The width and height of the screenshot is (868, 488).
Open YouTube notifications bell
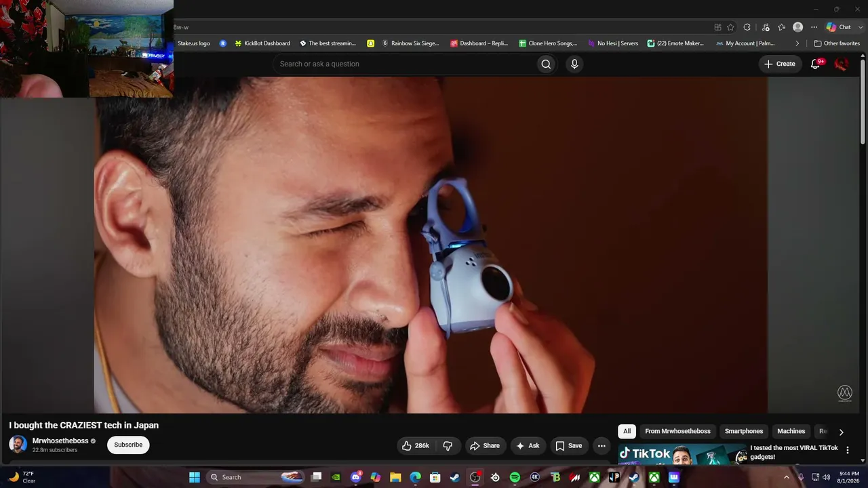tap(816, 64)
